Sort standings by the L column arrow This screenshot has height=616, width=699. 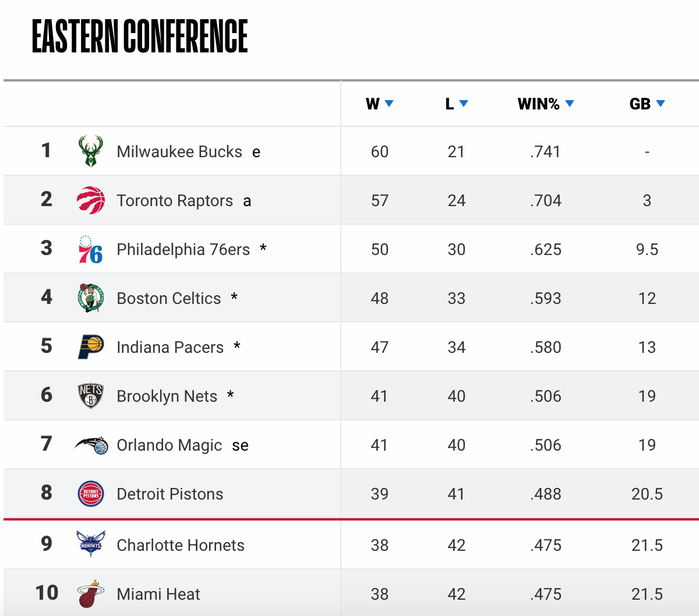tap(464, 104)
